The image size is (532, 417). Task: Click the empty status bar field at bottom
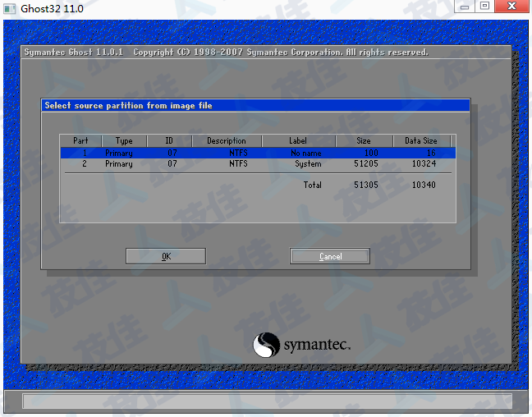(x=268, y=401)
